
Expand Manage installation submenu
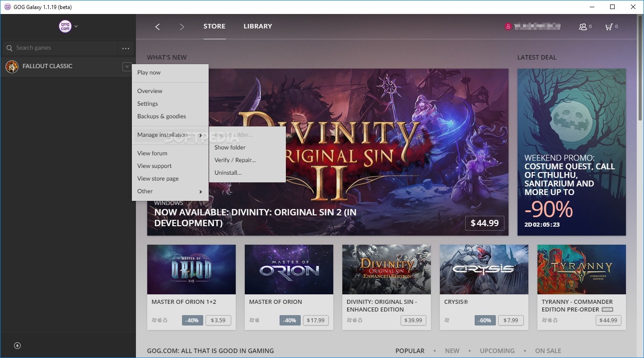click(x=170, y=135)
